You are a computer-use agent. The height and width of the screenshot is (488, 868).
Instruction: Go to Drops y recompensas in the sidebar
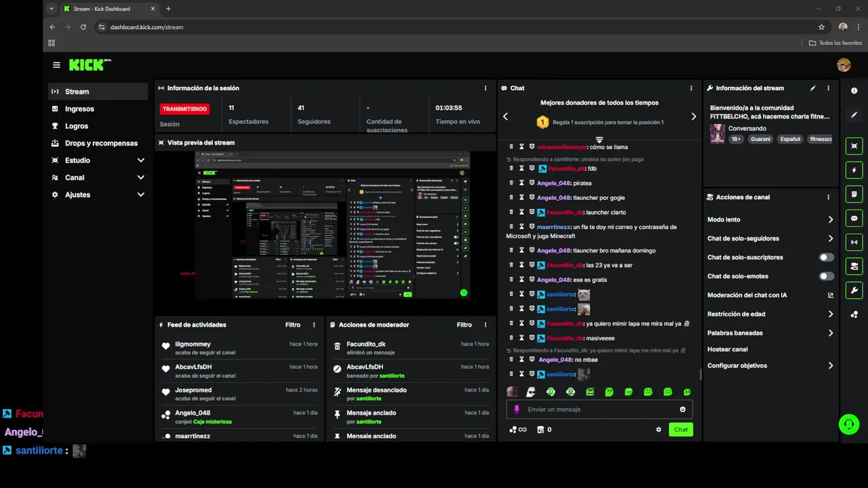98,143
